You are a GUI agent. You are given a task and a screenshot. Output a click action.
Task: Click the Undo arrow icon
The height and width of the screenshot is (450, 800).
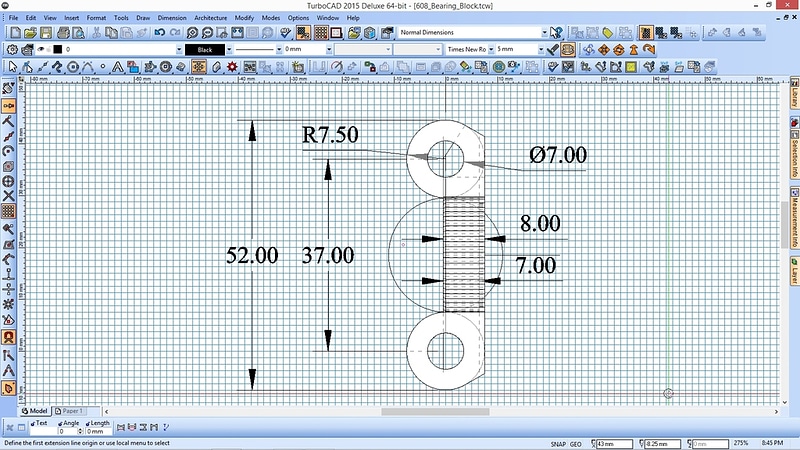160,33
